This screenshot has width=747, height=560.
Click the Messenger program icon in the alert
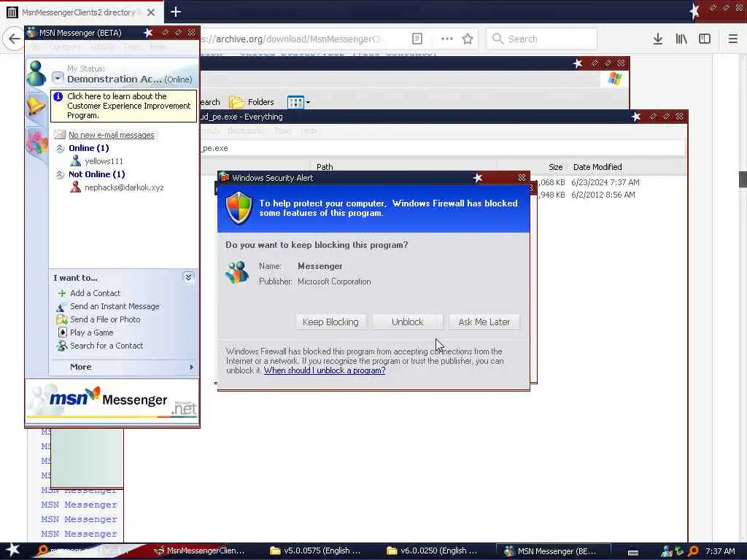click(x=237, y=273)
